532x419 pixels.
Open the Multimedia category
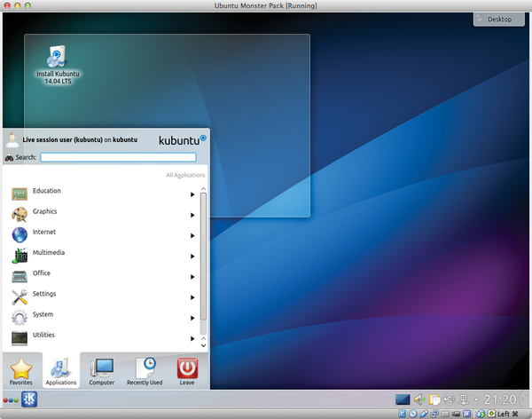[49, 253]
